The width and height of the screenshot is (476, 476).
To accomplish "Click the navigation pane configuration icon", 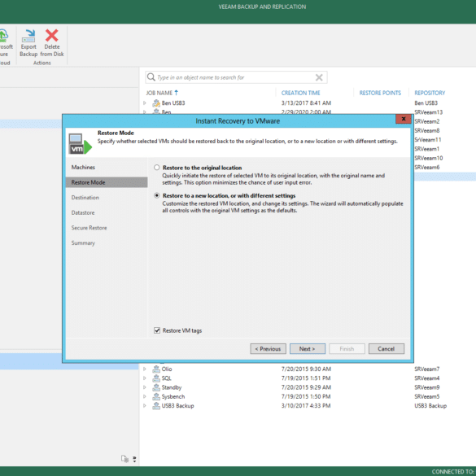I will [x=124, y=459].
